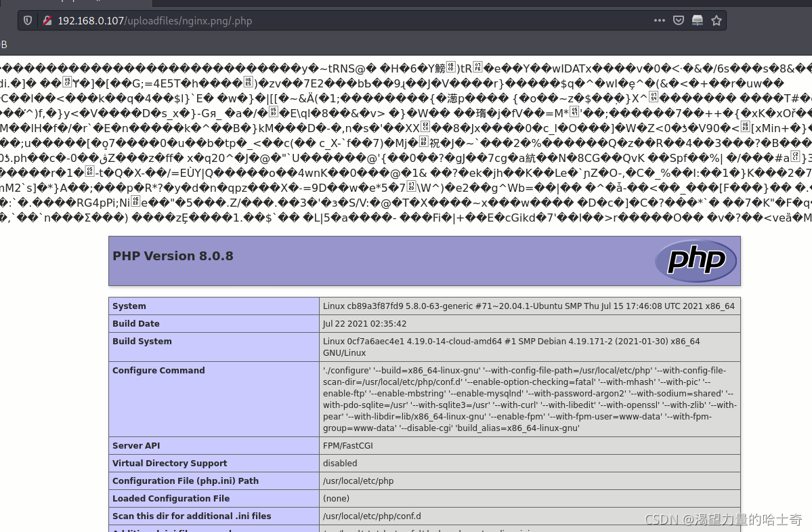Click the container icon in the address bar
This screenshot has height=532, width=812.
(x=698, y=21)
